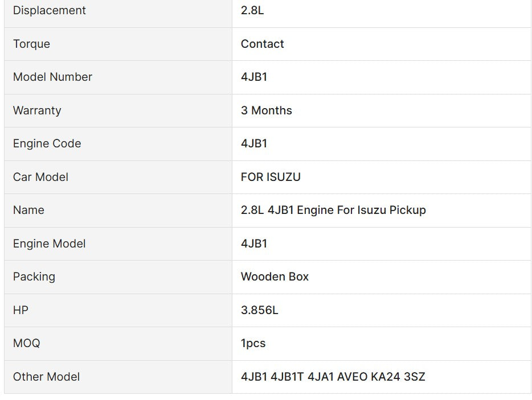The image size is (532, 400).
Task: Click the 4JB1 value beside Engine Code
Action: (x=254, y=143)
